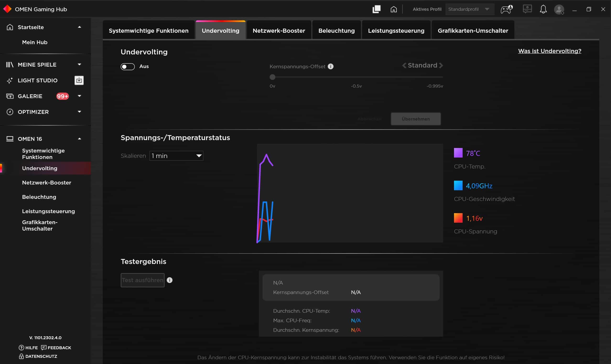Viewport: 611px width, 364px height.
Task: Click the Kernspannungs-Offset slider handle
Action: click(x=272, y=77)
